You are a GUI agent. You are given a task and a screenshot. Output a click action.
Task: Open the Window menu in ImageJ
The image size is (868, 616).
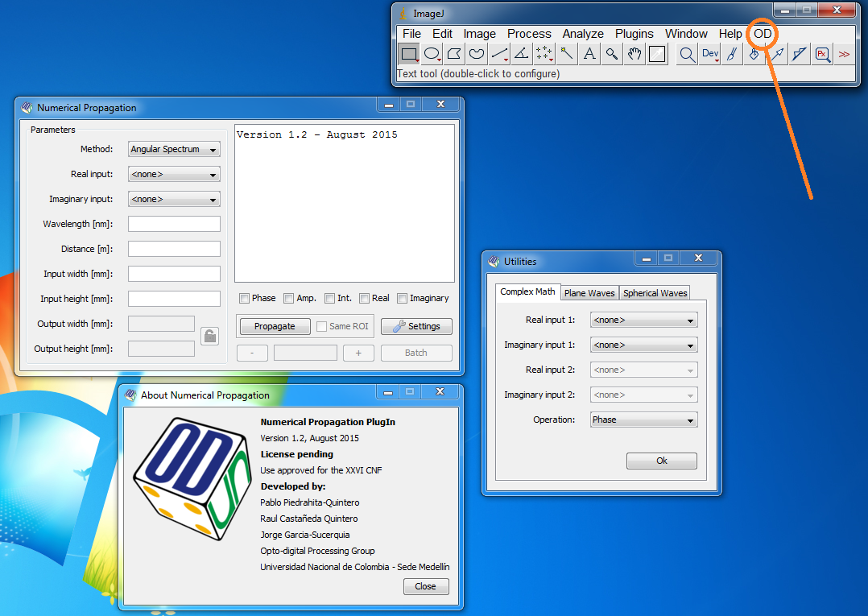[686, 34]
